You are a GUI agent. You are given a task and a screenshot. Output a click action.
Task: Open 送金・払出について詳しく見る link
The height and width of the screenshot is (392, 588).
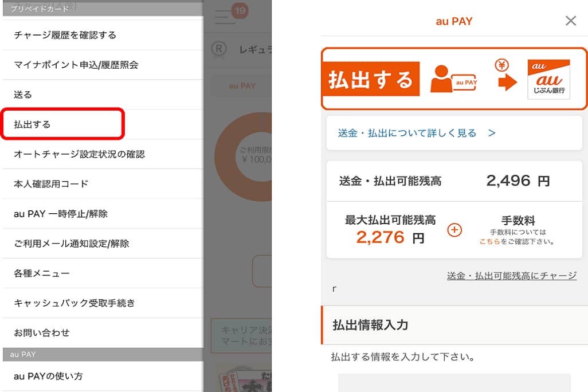coord(407,133)
